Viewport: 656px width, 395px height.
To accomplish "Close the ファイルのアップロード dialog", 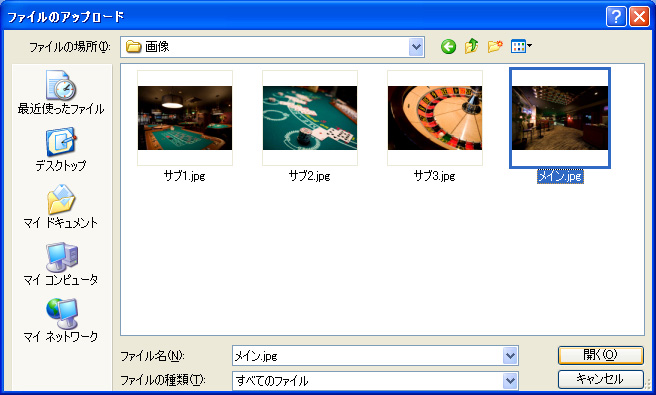I will [x=639, y=17].
